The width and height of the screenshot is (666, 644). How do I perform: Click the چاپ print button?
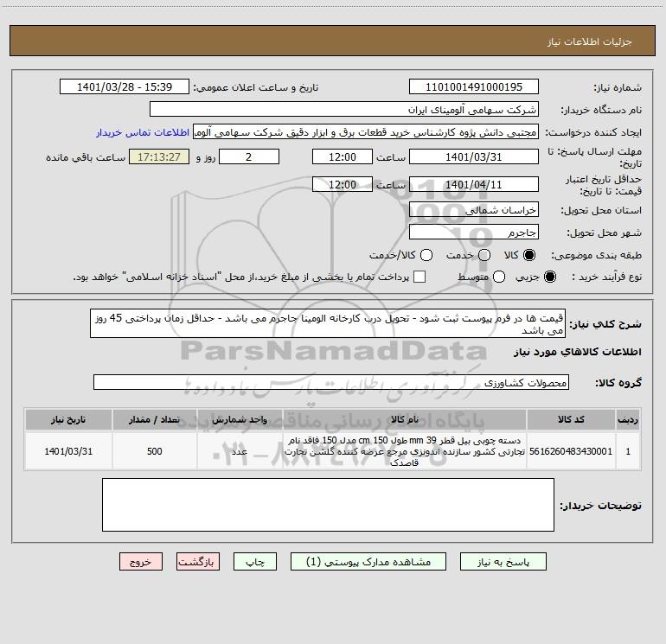tap(255, 562)
